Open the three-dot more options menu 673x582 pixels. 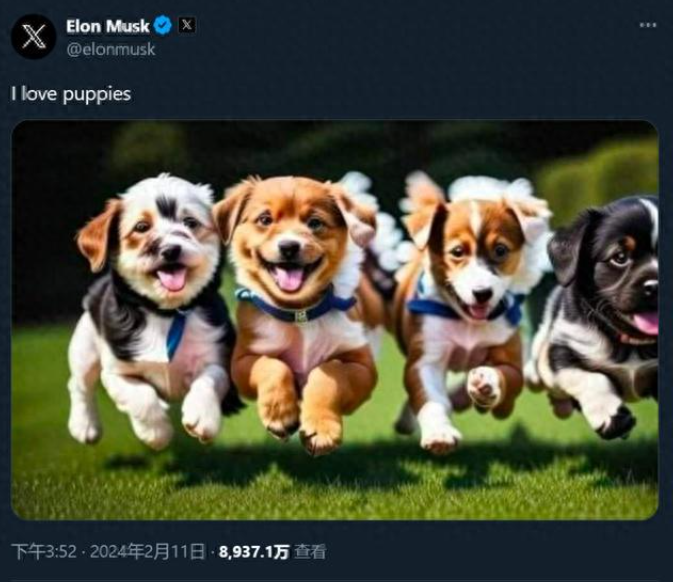click(x=648, y=25)
